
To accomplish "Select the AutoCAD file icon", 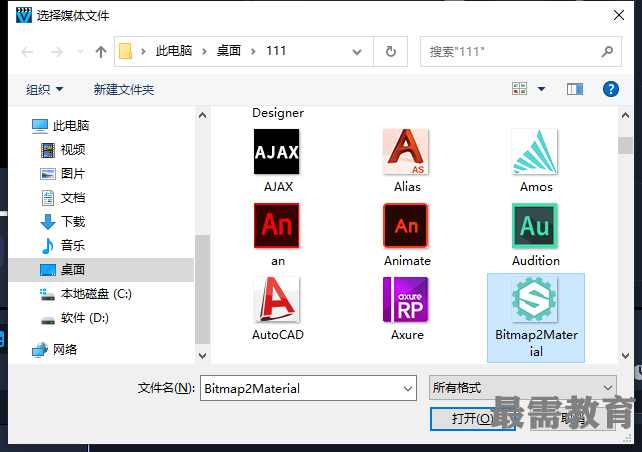I will pos(276,300).
